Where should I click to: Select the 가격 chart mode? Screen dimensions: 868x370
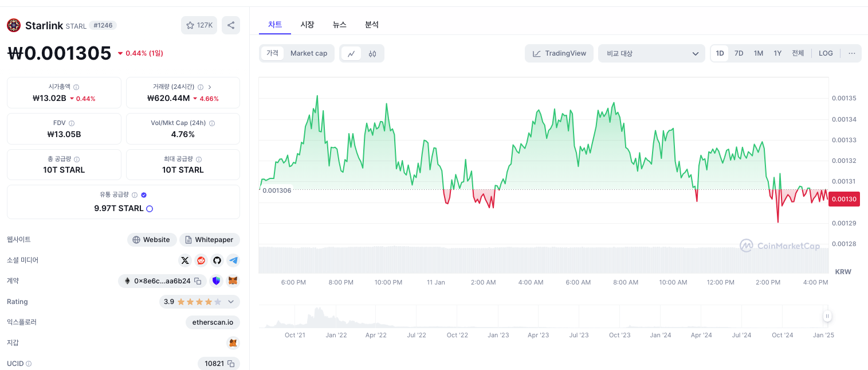coord(272,53)
